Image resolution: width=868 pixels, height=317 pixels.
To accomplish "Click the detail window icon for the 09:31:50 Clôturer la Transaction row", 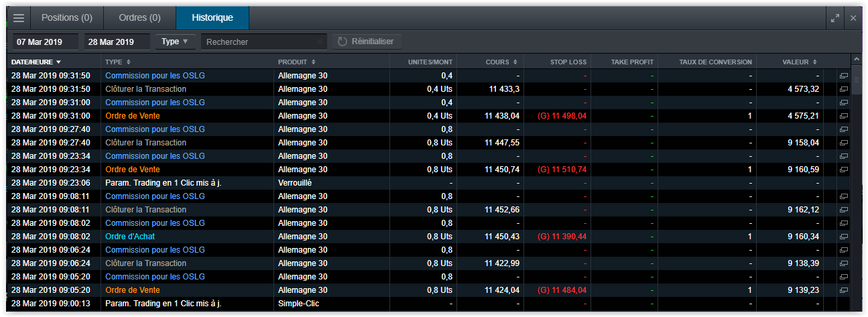I will pyautogui.click(x=843, y=89).
